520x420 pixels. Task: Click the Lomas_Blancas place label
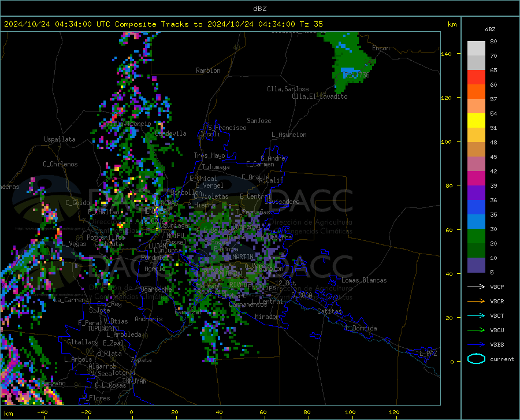[364, 280]
